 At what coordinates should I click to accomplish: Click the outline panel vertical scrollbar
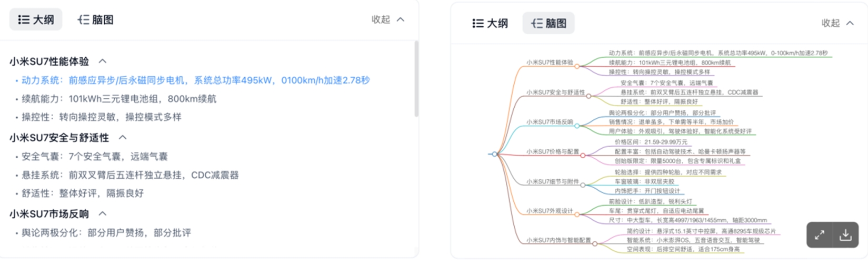(x=416, y=79)
